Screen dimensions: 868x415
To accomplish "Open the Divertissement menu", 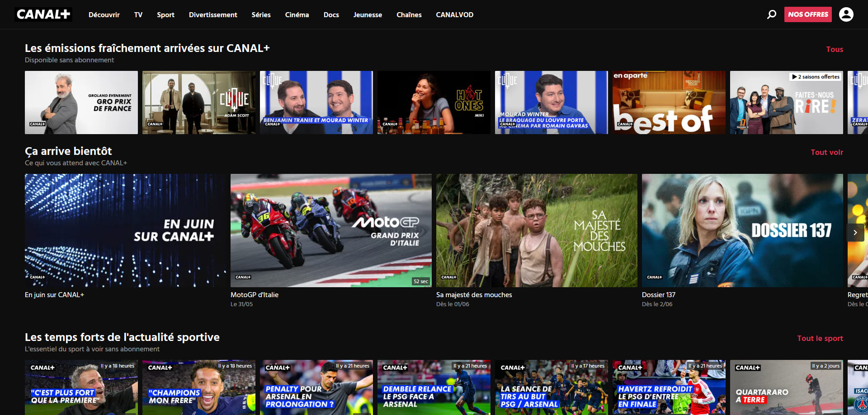I will pos(213,15).
